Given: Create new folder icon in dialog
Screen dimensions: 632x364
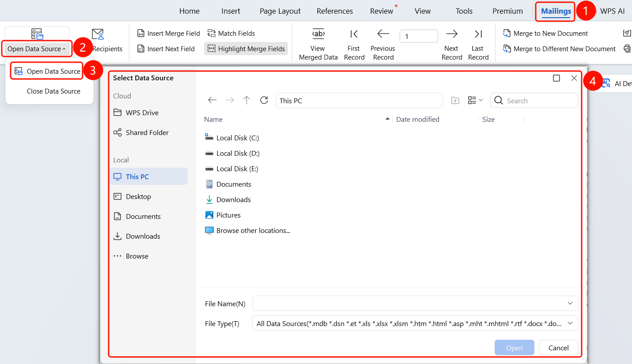Looking at the screenshot, I should [x=455, y=101].
